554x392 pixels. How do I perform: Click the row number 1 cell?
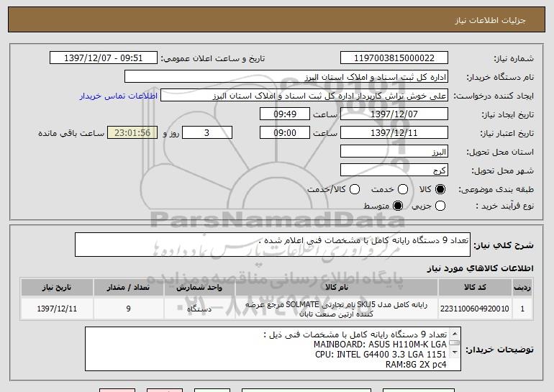[x=522, y=309]
